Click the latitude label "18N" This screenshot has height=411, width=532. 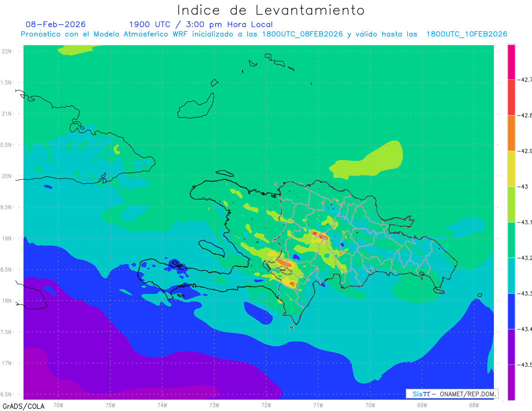pyautogui.click(x=8, y=301)
